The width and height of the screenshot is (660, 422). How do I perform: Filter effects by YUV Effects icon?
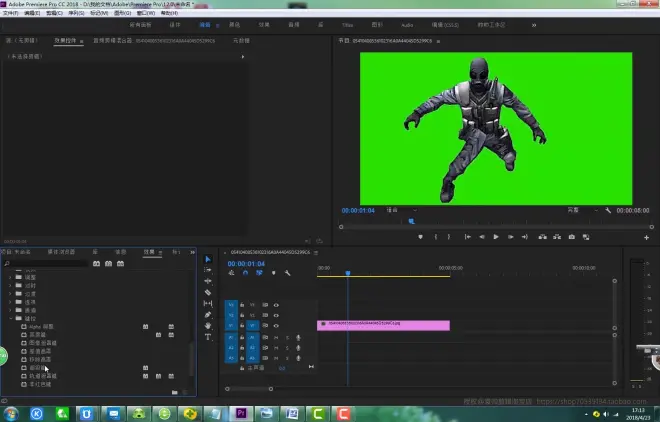[121, 263]
